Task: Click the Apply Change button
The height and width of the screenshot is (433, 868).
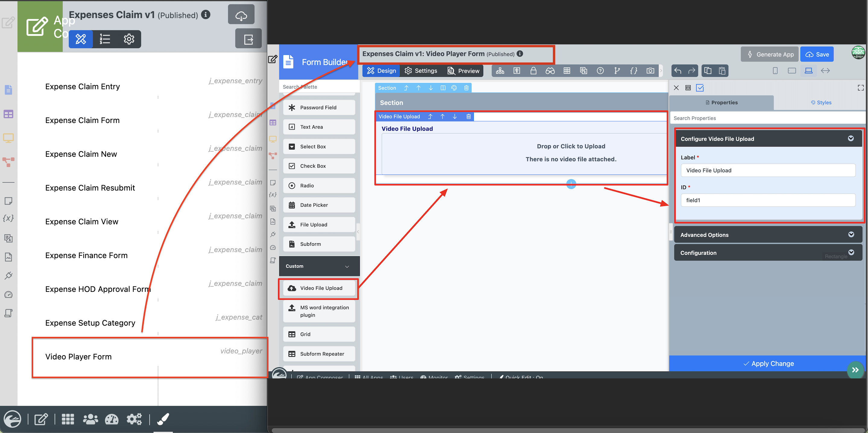Action: click(768, 364)
